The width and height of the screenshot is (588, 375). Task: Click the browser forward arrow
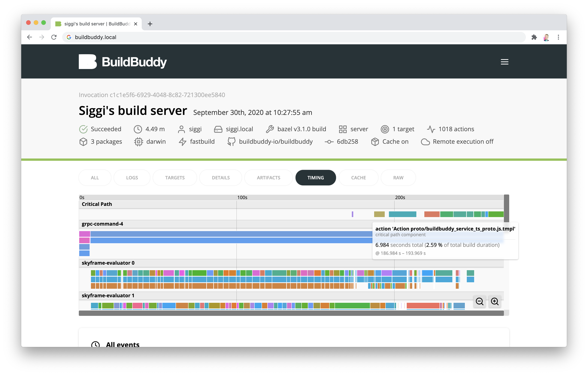pos(42,37)
